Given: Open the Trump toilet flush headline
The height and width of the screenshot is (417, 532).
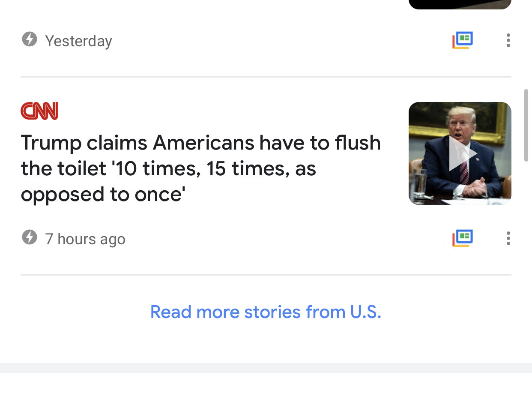Looking at the screenshot, I should (200, 168).
